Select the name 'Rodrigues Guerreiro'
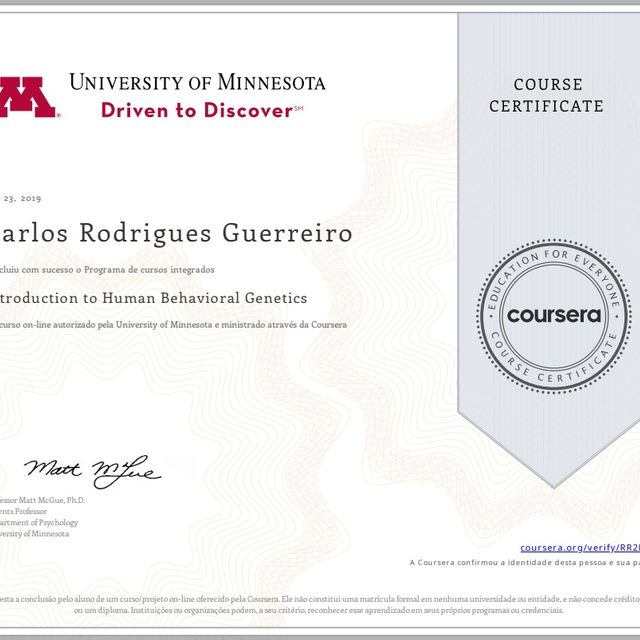The image size is (640, 640). [215, 233]
